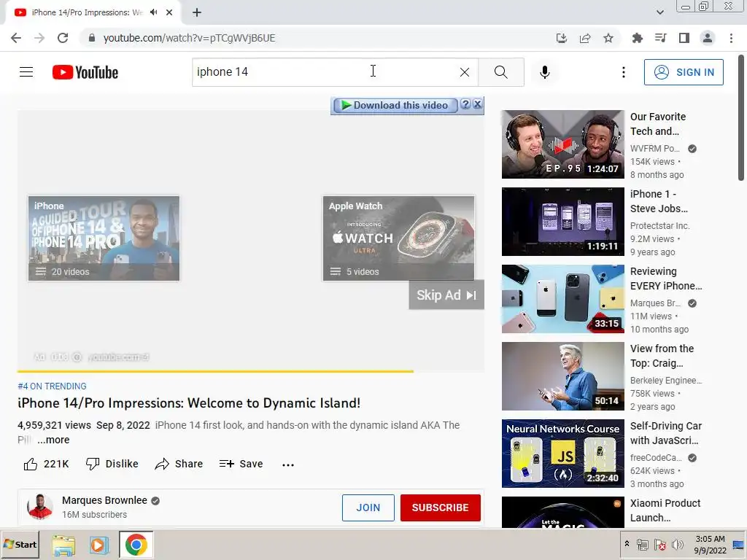747x560 pixels.
Task: Share the video
Action: [x=179, y=464]
